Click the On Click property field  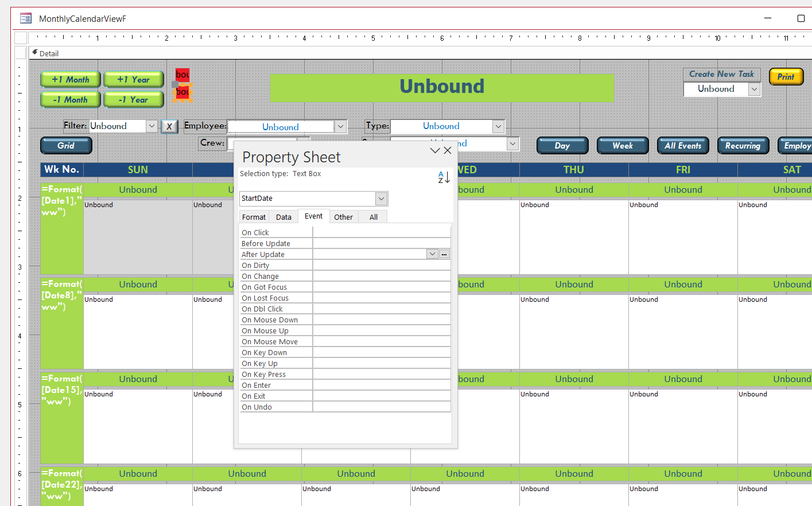pos(381,232)
